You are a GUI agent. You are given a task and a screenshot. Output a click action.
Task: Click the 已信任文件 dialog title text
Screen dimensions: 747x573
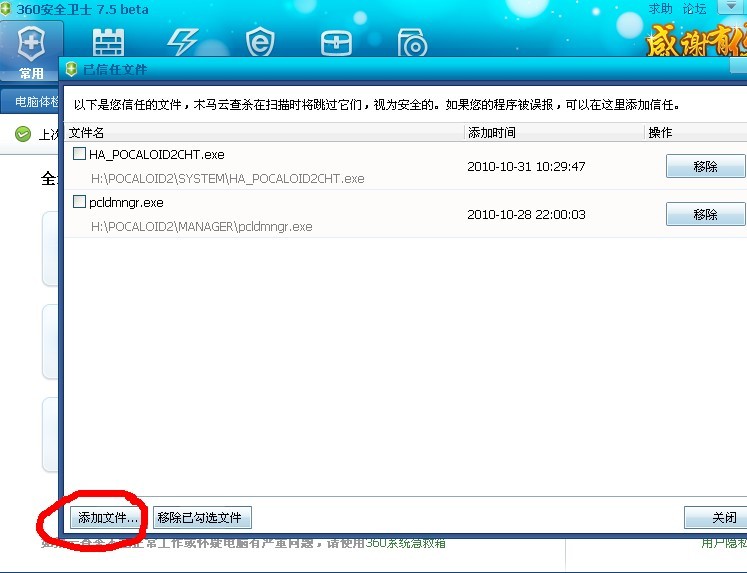(x=115, y=70)
